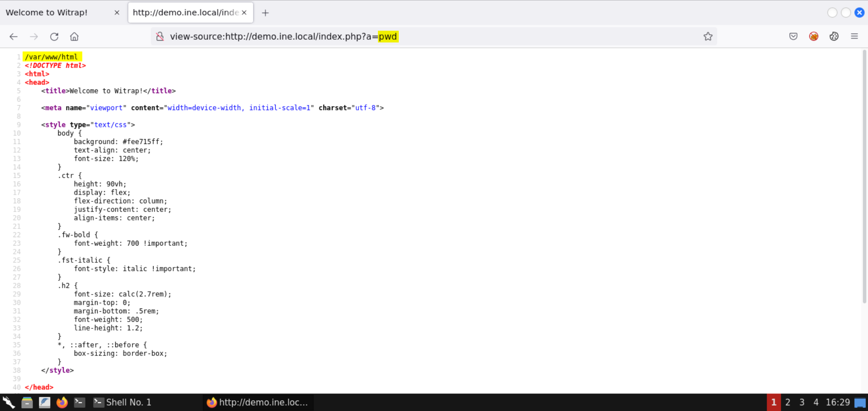The width and height of the screenshot is (868, 411).
Task: Launch the text editor from taskbar
Action: (x=44, y=402)
